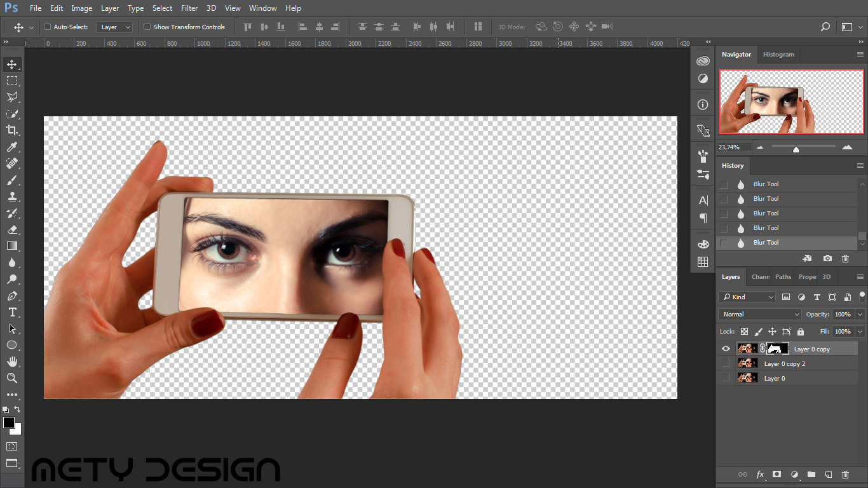The image size is (868, 488).
Task: Select the Path Selection arrow tool
Action: [x=11, y=329]
